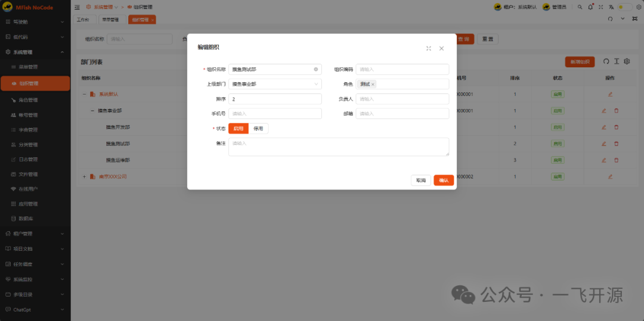Click the 备注 textarea

339,147
